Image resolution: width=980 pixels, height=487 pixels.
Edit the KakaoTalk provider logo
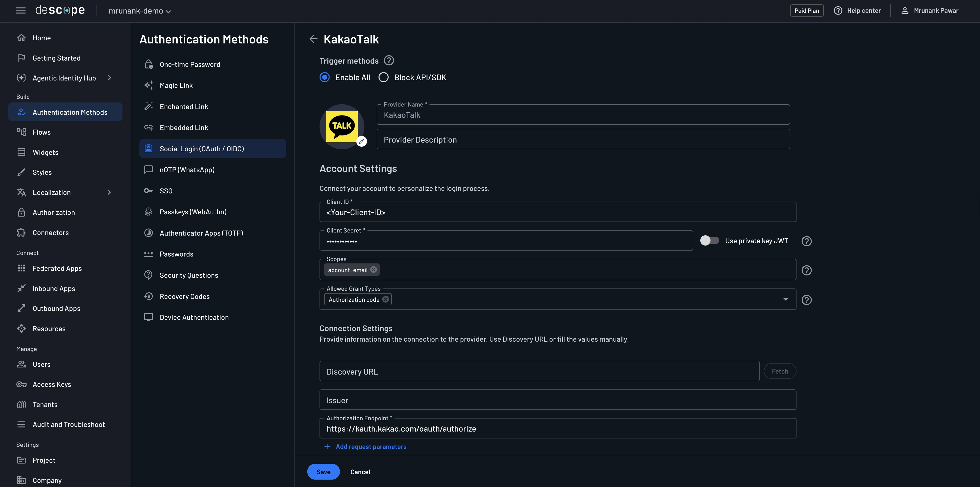pyautogui.click(x=361, y=141)
